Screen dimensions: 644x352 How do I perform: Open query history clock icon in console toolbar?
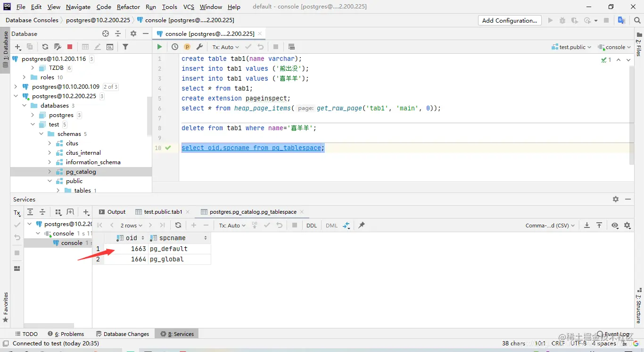(x=175, y=47)
